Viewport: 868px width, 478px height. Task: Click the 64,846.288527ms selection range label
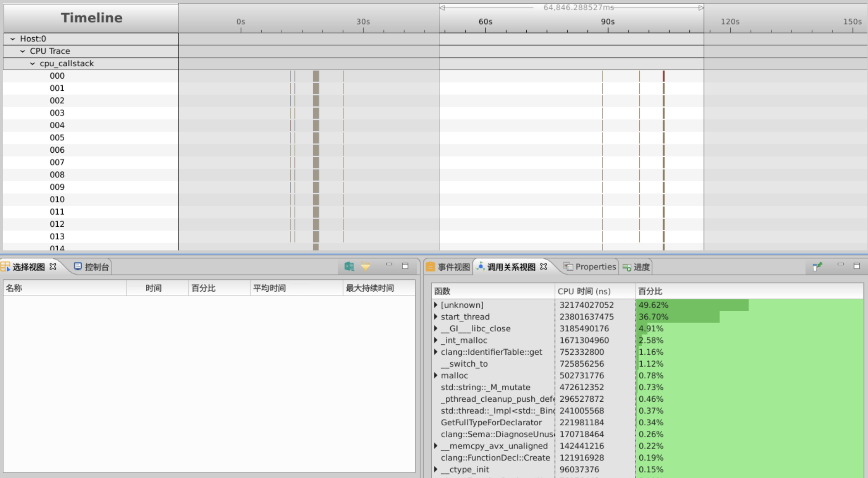pos(579,7)
